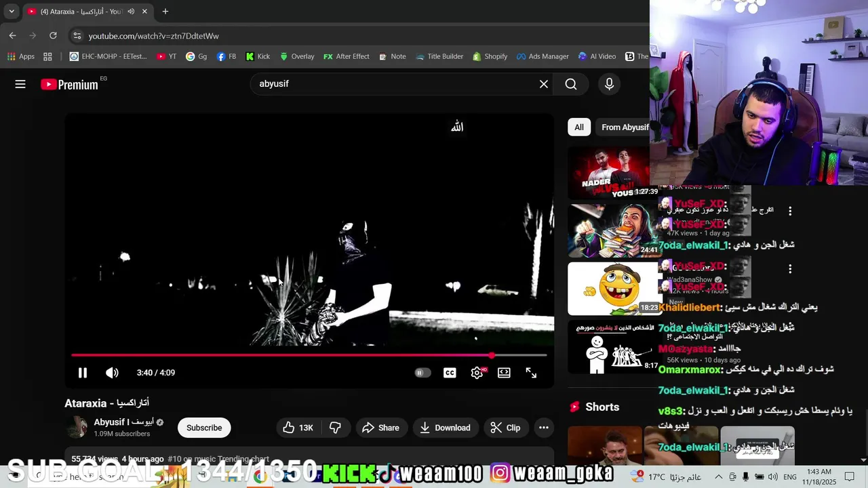
Task: Select the From Abyusif filter chip
Action: click(625, 127)
